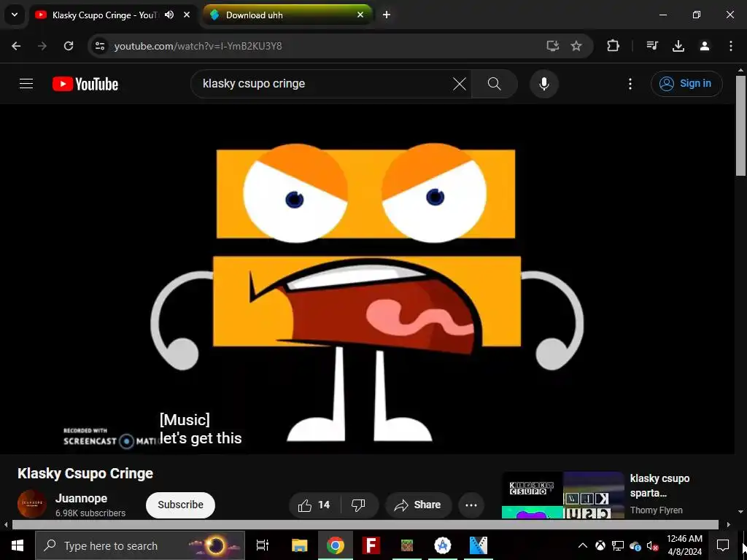Open Chrome downloads icon

coord(678,46)
